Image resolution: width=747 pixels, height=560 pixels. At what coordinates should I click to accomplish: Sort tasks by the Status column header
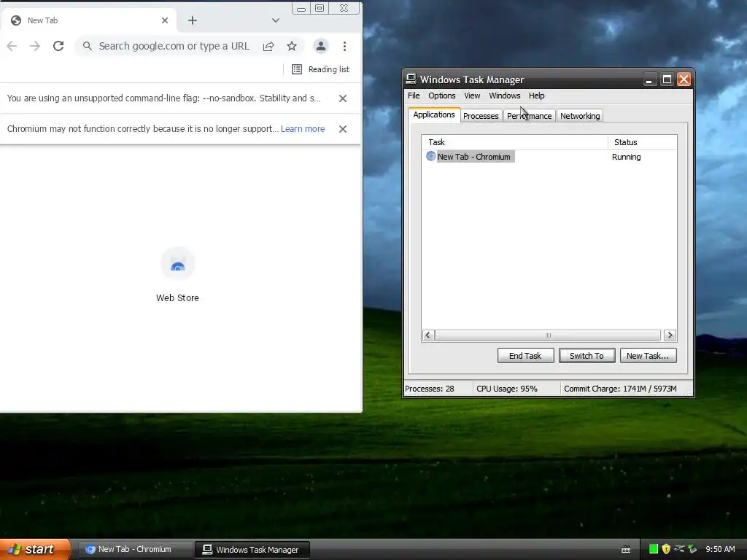click(642, 142)
